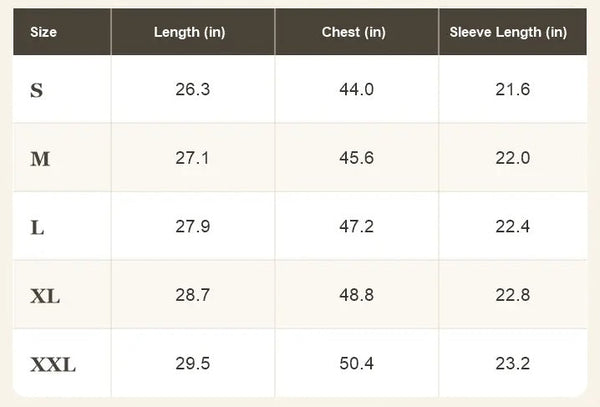Select length value 26.3 for size S

[192, 90]
